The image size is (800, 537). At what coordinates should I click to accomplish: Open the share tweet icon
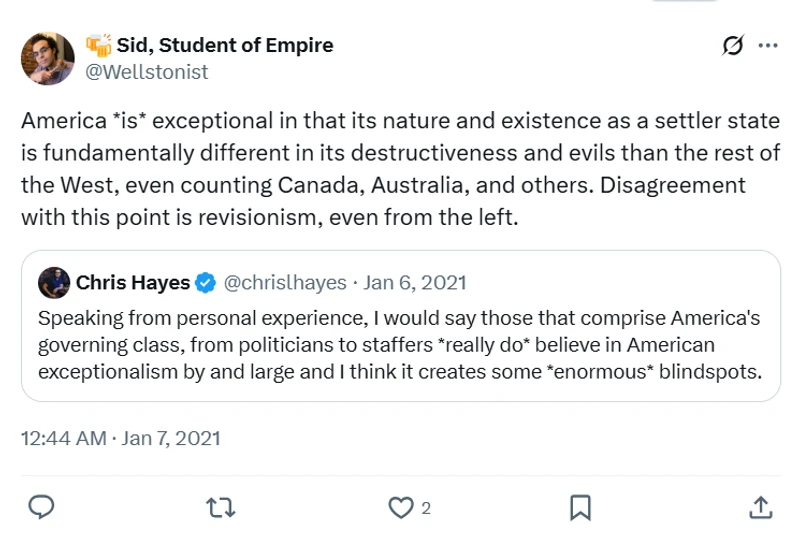click(759, 508)
